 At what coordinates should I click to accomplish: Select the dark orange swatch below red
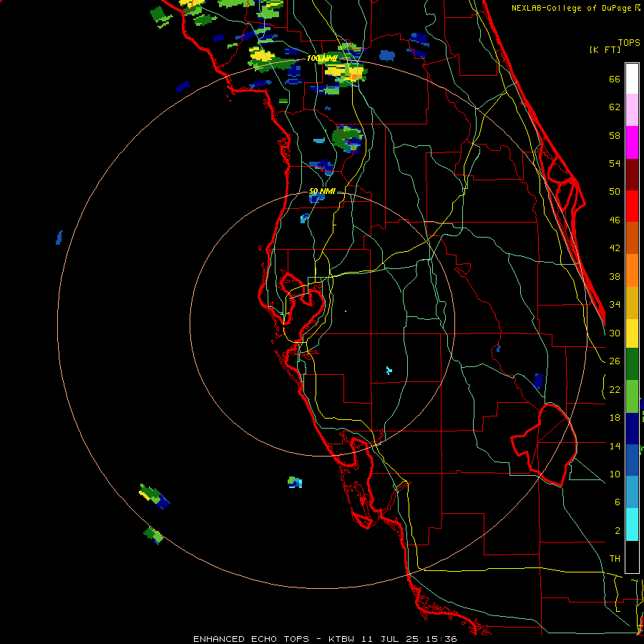pyautogui.click(x=632, y=238)
